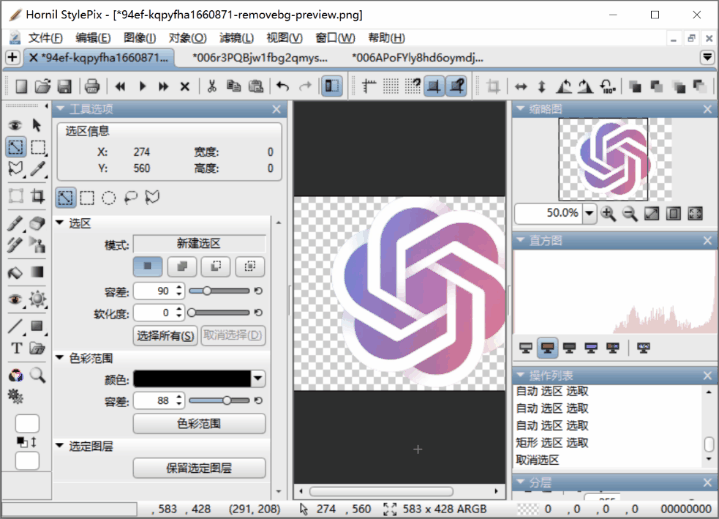Click the toolbar crop icon
This screenshot has height=519, width=719.
(493, 86)
